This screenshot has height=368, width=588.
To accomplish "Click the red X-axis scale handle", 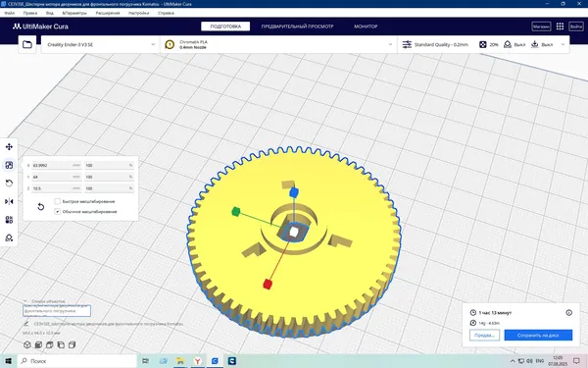I will click(267, 284).
